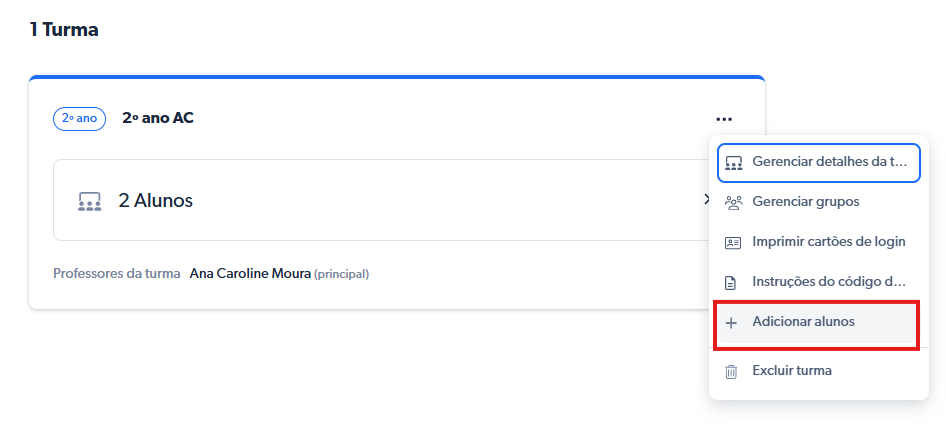Image resolution: width=946 pixels, height=440 pixels.
Task: Click the Professores da turma label
Action: (x=116, y=273)
